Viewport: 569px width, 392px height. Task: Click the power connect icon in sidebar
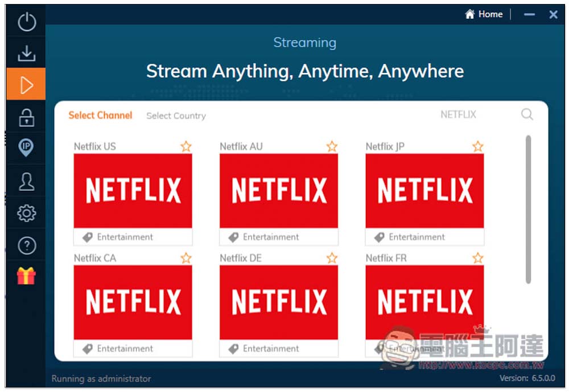(x=27, y=22)
